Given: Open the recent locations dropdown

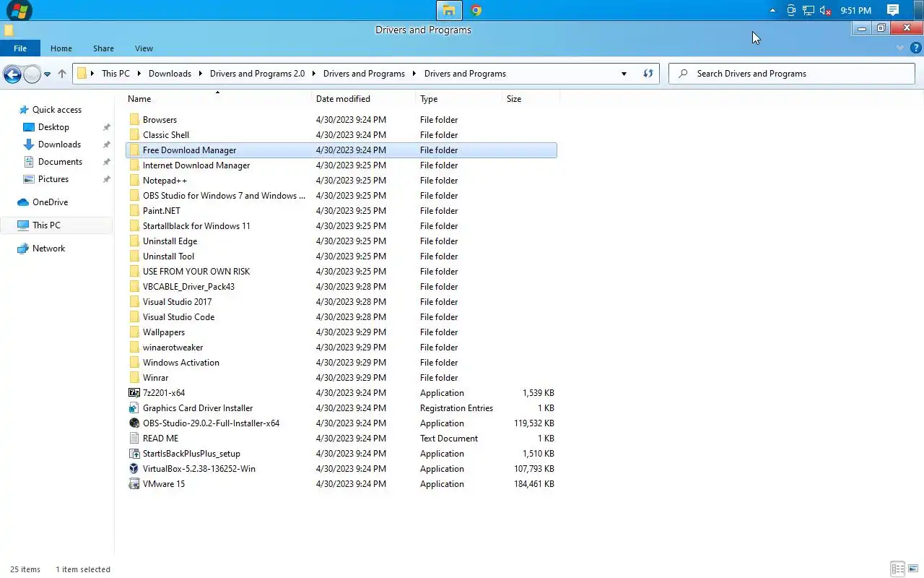Looking at the screenshot, I should pos(47,74).
